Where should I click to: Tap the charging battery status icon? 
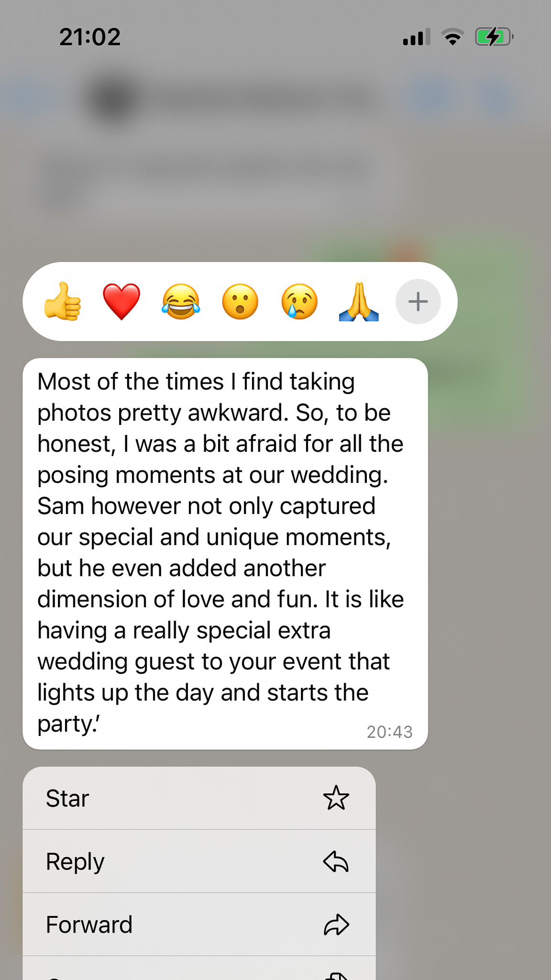(x=494, y=37)
